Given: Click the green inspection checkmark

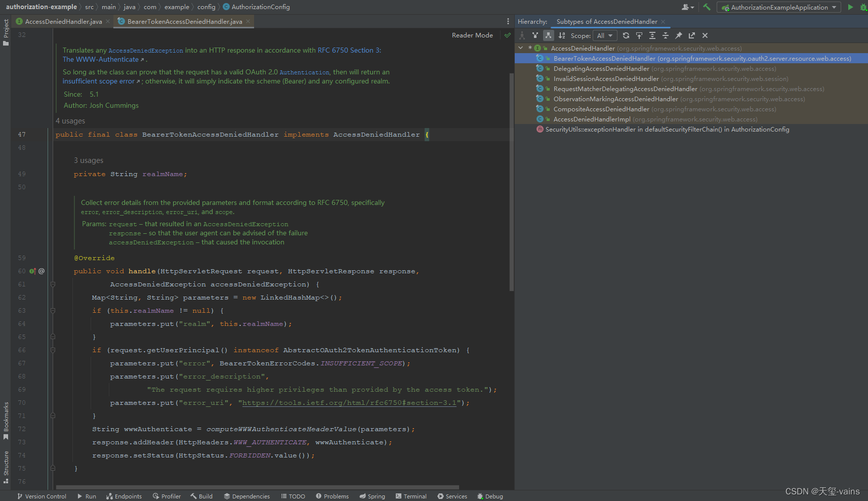Looking at the screenshot, I should click(507, 35).
